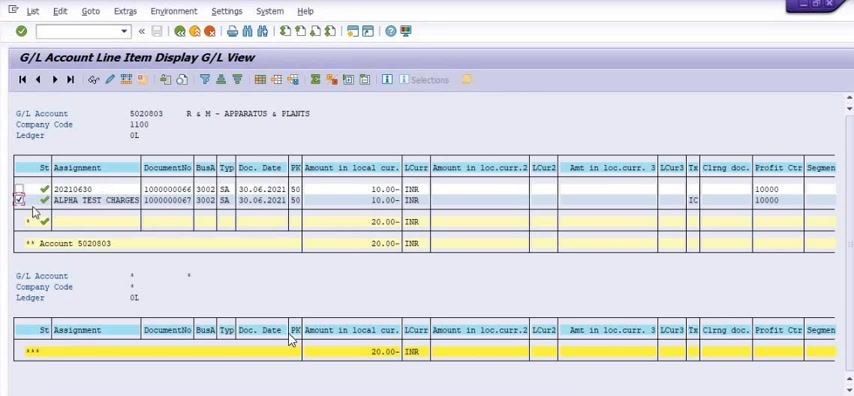Image resolution: width=854 pixels, height=396 pixels.
Task: Click the R & M - APPARATUS & PLANTS text
Action: coord(248,114)
